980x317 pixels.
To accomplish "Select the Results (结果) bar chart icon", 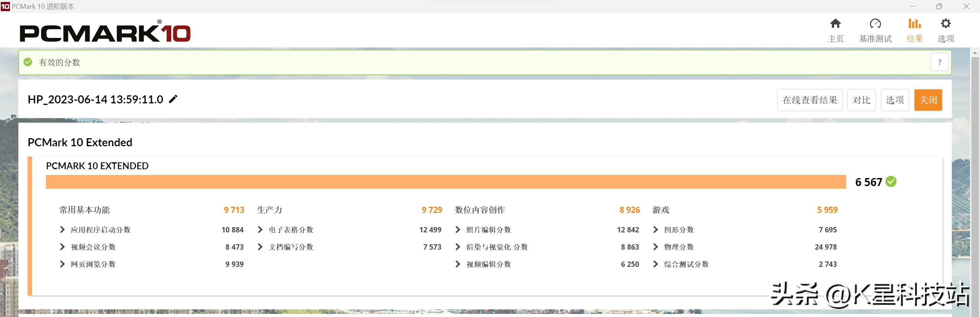I will [x=915, y=24].
